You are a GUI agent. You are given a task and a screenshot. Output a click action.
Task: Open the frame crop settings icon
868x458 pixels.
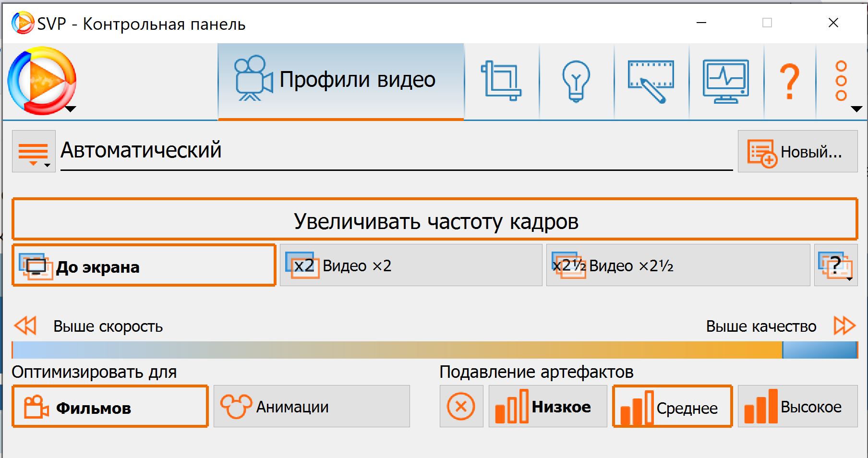click(x=501, y=81)
